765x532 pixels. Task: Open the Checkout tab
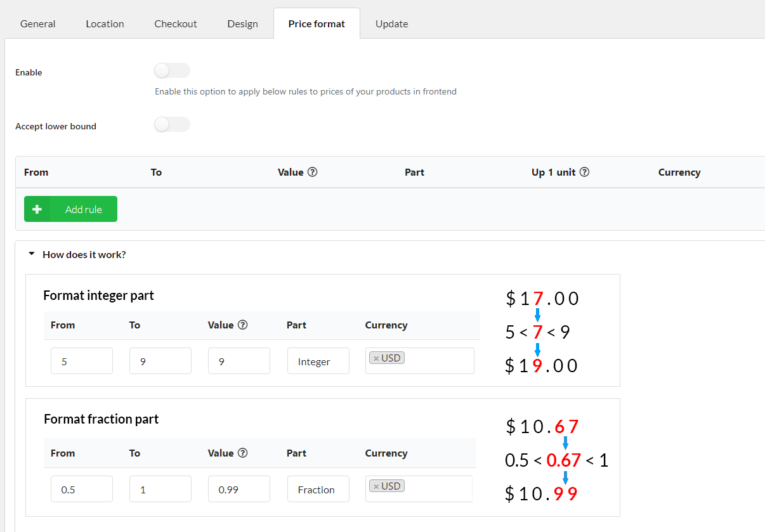(176, 24)
